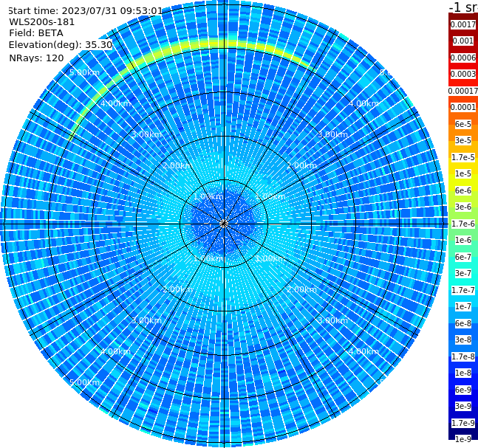Viewport: 478px width, 448px height.
Task: Select the 3.00km range label in upper-right quadrant
Action: [332, 134]
